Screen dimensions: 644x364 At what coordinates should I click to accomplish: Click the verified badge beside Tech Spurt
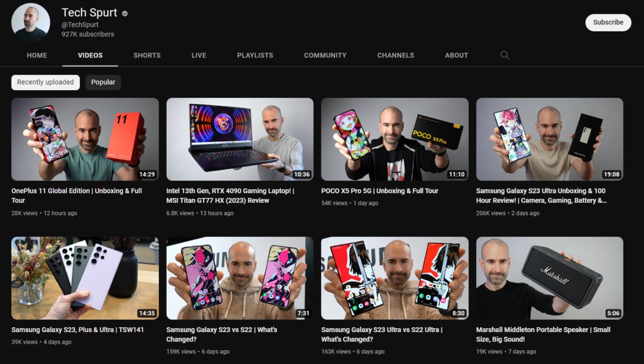tap(125, 13)
